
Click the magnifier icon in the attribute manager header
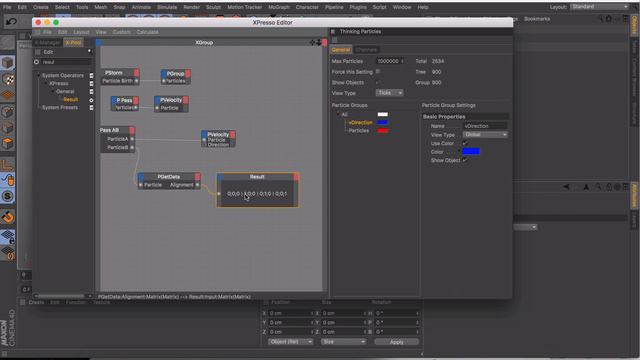(x=598, y=187)
